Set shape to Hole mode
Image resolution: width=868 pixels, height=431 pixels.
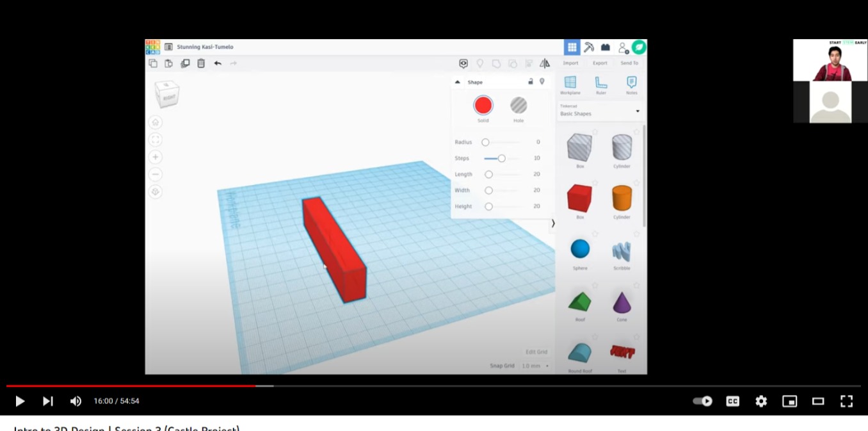[x=518, y=106]
